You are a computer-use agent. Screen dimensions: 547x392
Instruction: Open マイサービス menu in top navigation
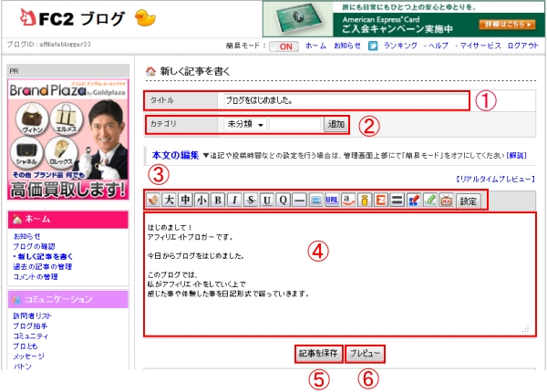pos(480,46)
